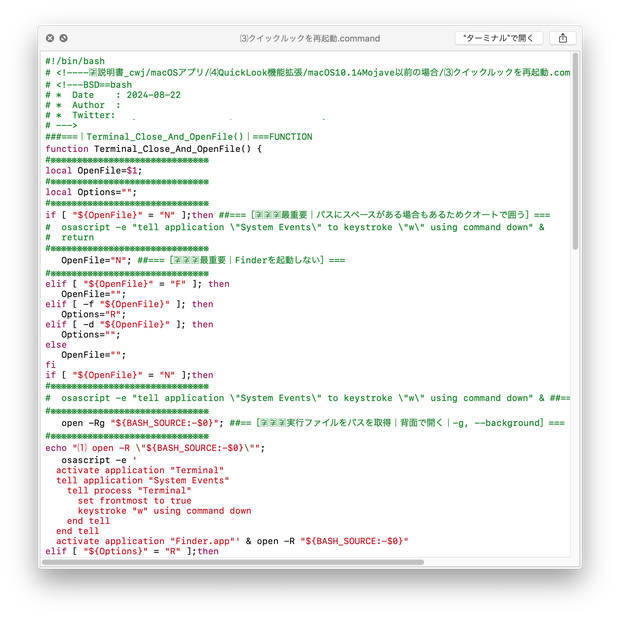This screenshot has height=619, width=620.
Task: Click the line "elif [ -f "${OpenFile}" ]; then"
Action: coord(129,304)
